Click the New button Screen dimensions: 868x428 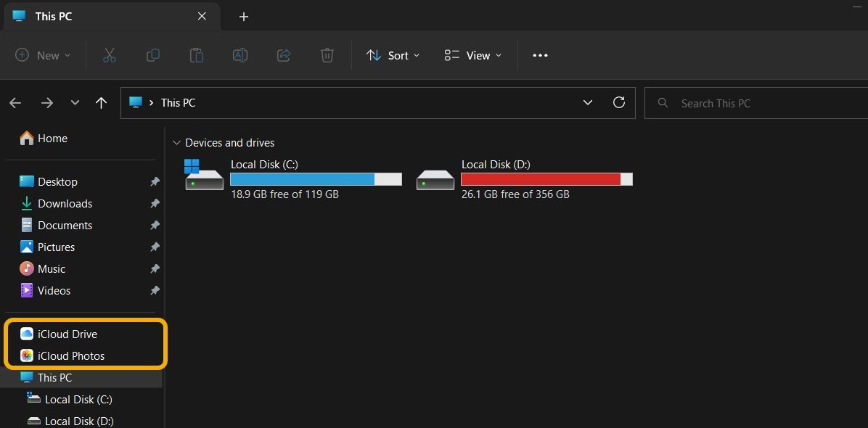coord(41,54)
